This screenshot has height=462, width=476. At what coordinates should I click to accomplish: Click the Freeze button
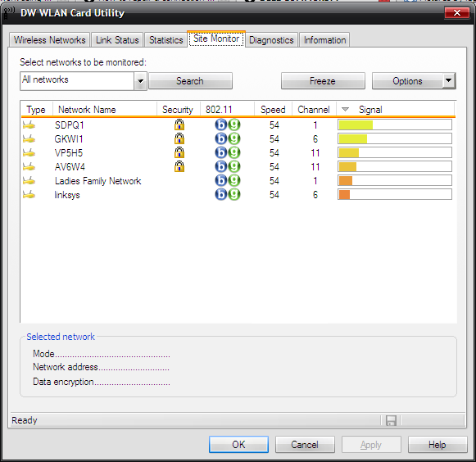click(x=323, y=81)
